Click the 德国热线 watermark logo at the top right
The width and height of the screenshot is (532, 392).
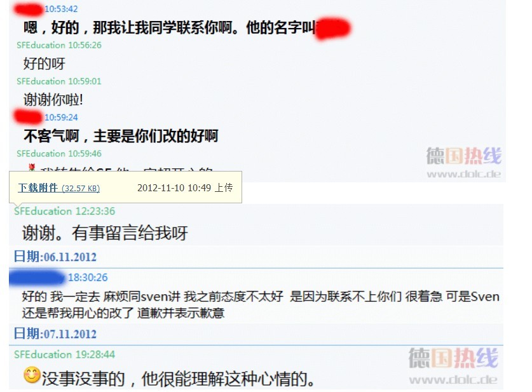tap(464, 156)
